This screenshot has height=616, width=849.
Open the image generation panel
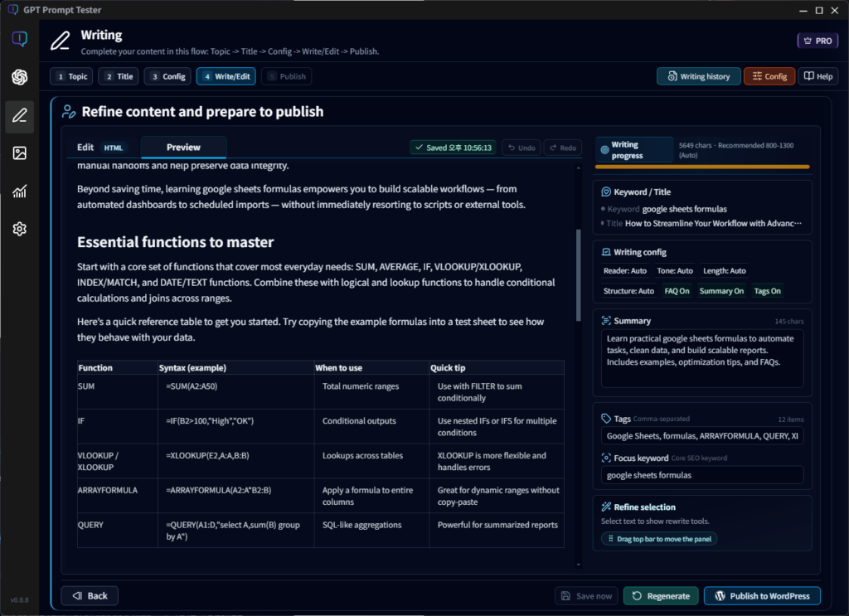pos(19,153)
